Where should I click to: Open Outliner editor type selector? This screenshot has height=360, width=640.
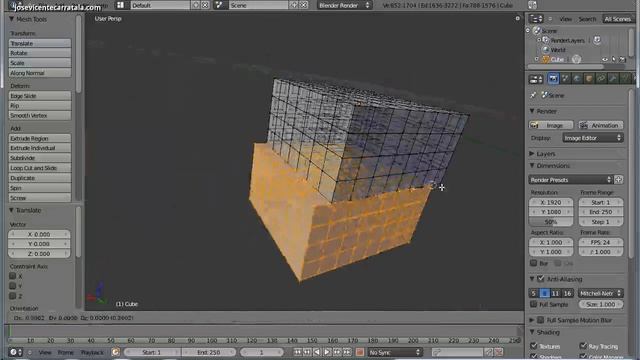coord(536,19)
